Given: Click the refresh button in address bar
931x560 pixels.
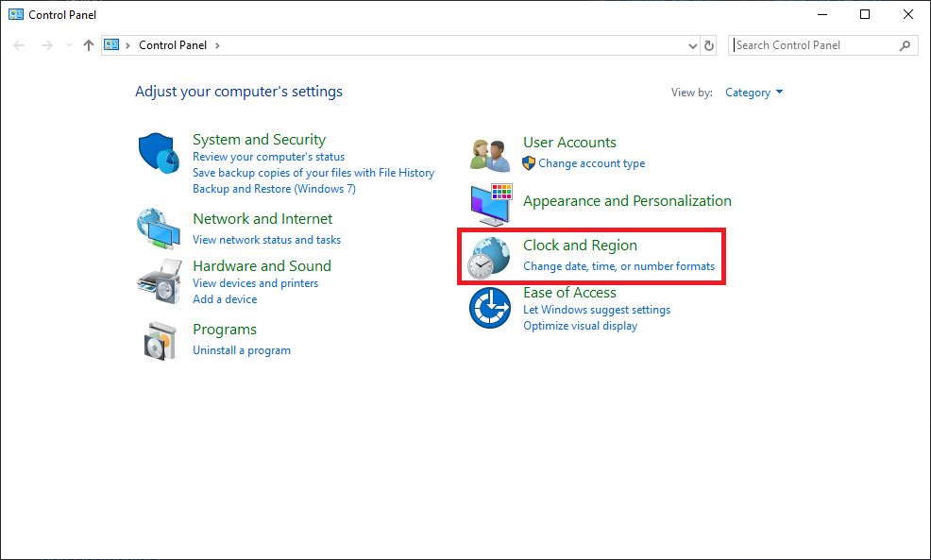Looking at the screenshot, I should tap(710, 45).
